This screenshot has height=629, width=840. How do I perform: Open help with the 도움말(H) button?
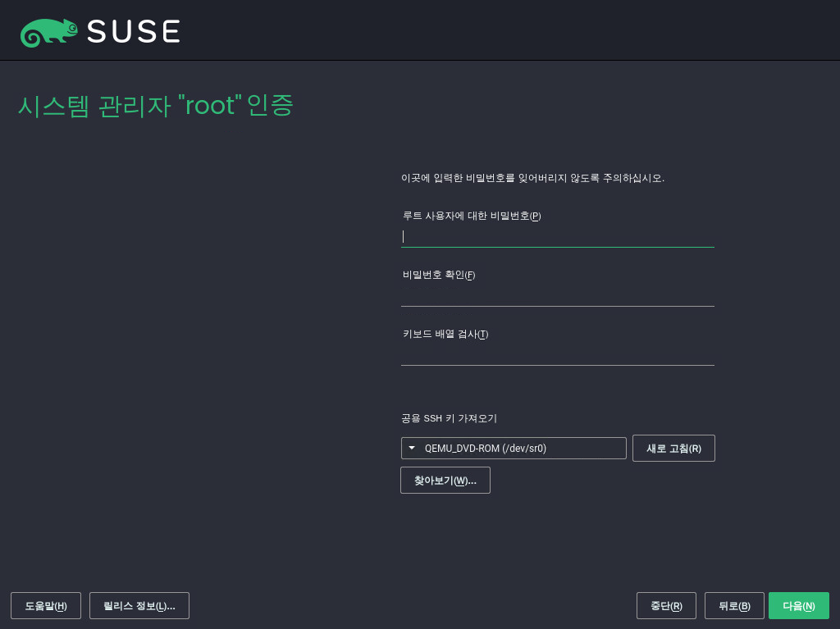[x=46, y=606]
